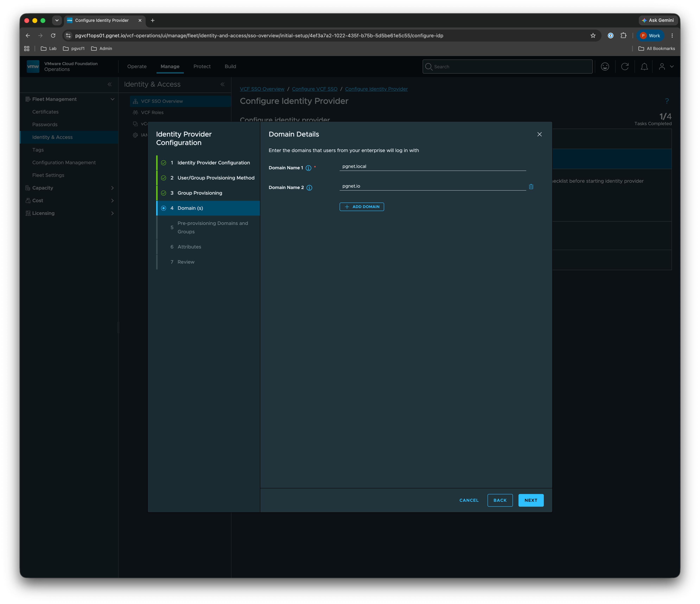Image resolution: width=700 pixels, height=604 pixels.
Task: Select step 7 Review
Action: (x=208, y=262)
